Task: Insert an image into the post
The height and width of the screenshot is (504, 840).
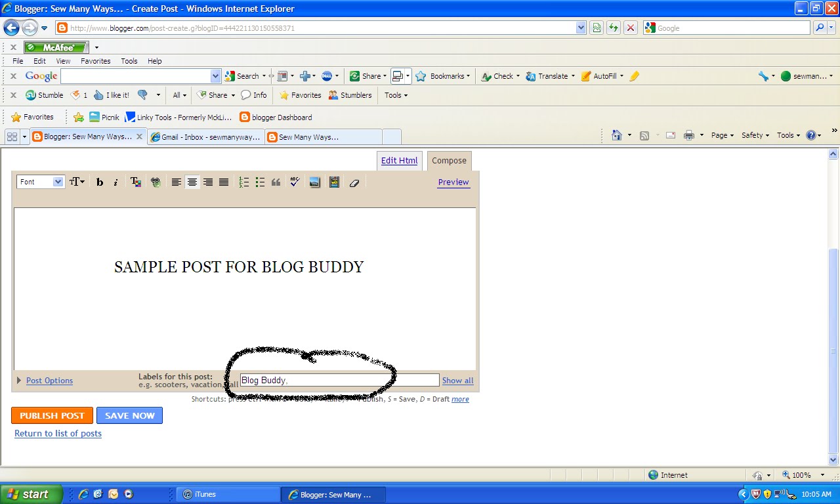Action: (315, 182)
